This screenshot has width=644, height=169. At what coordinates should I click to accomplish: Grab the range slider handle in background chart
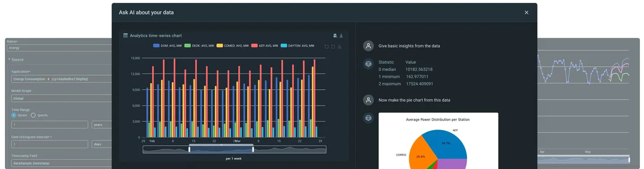tap(629, 159)
